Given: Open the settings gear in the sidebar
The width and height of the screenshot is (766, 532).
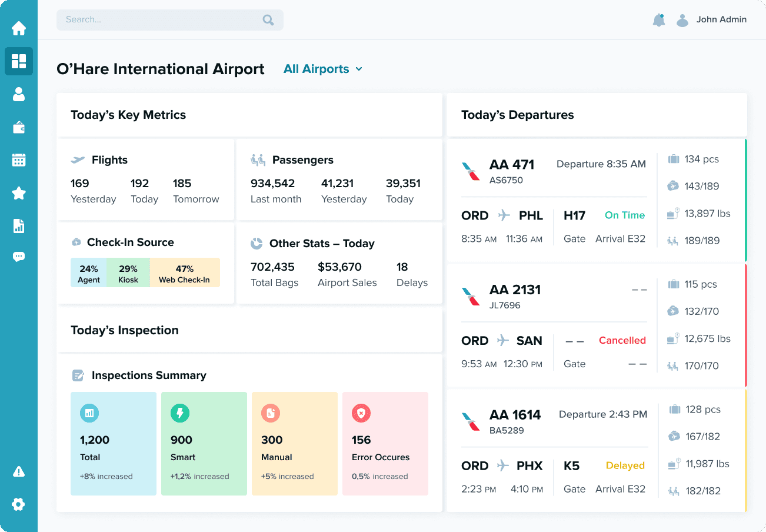Looking at the screenshot, I should pyautogui.click(x=19, y=504).
